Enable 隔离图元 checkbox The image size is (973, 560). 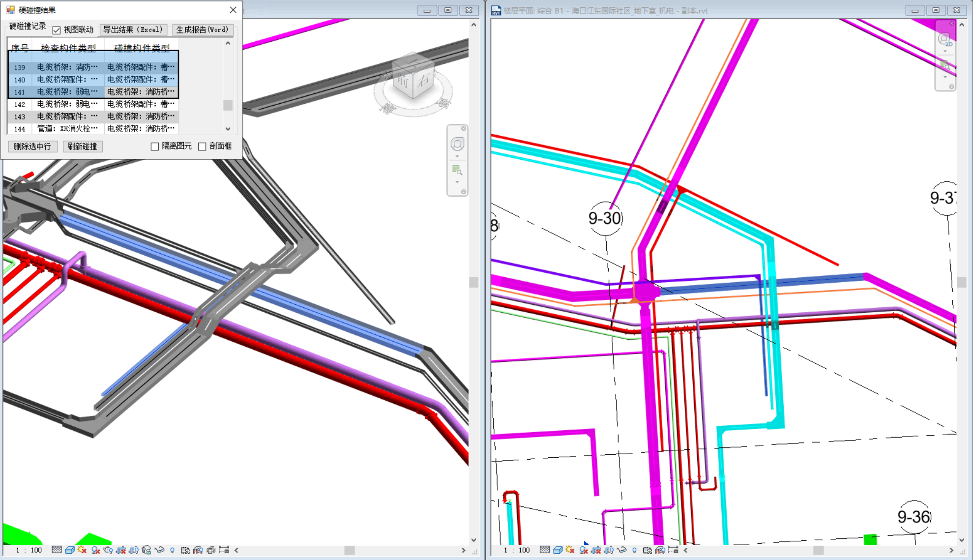pyautogui.click(x=155, y=147)
